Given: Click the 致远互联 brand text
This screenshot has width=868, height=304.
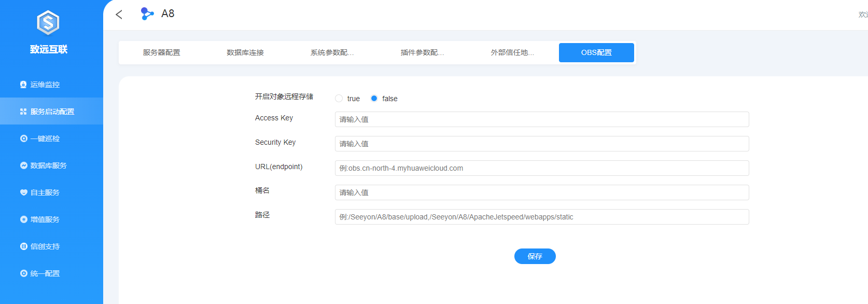Looking at the screenshot, I should (x=49, y=49).
